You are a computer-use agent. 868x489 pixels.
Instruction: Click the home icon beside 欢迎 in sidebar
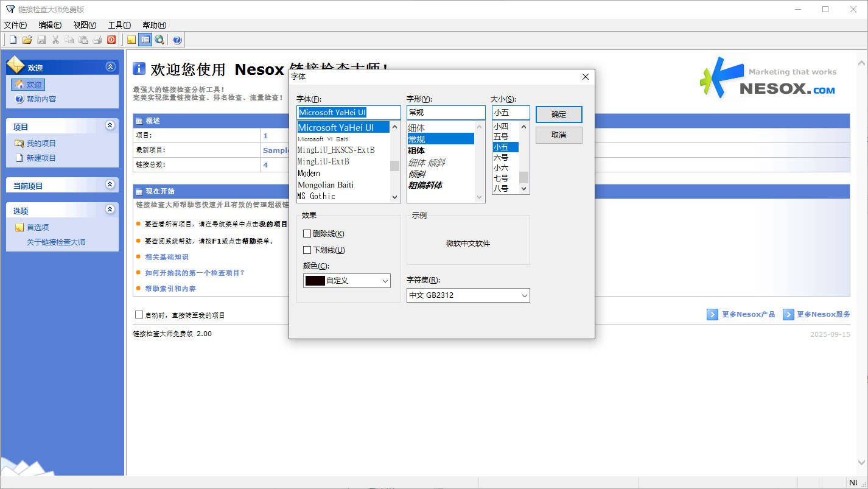pyautogui.click(x=19, y=85)
